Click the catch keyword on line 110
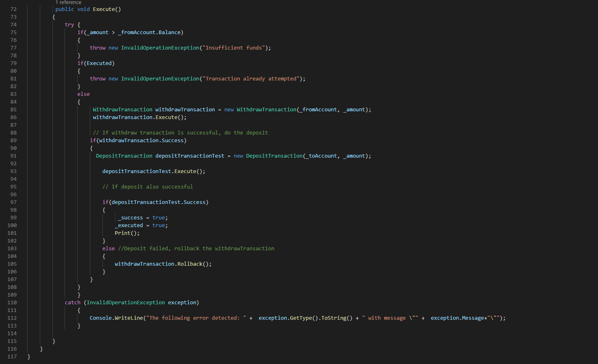The image size is (598, 364). click(x=73, y=302)
